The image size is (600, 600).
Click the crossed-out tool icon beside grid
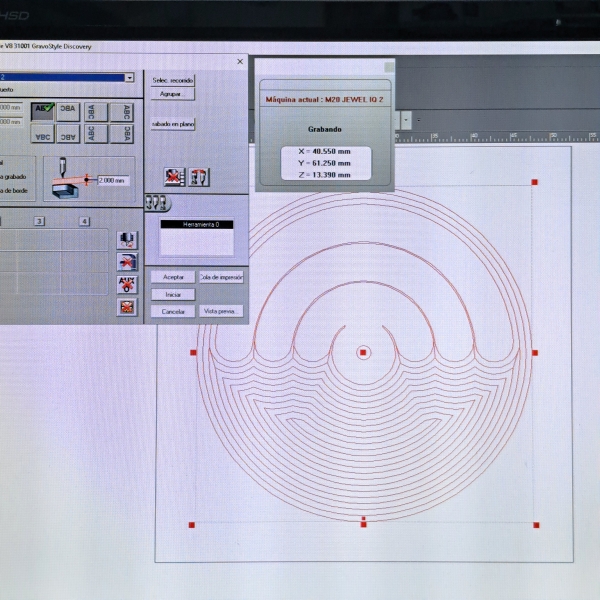tap(127, 262)
